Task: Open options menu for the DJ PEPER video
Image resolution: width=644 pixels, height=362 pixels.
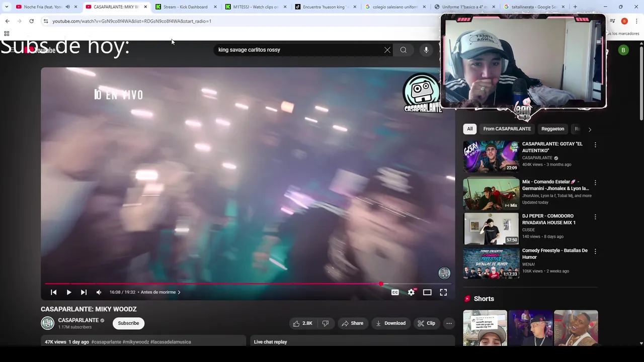Action: [x=595, y=217]
